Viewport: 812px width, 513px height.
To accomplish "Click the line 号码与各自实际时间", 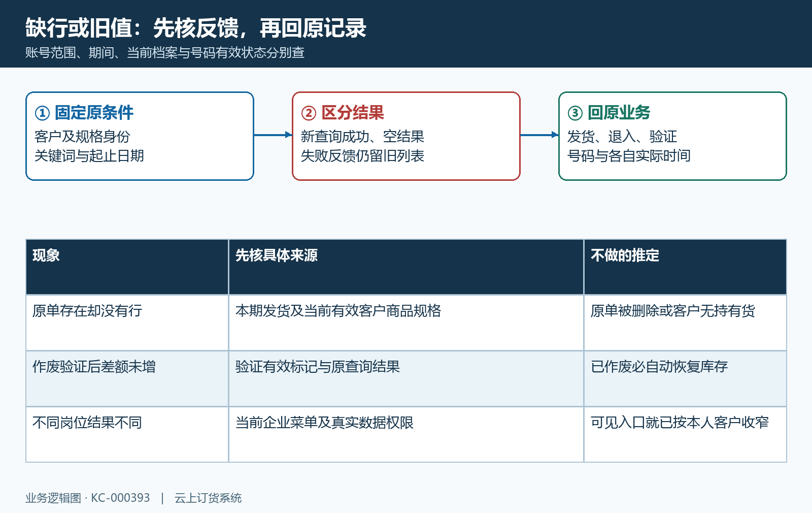I will click(629, 155).
